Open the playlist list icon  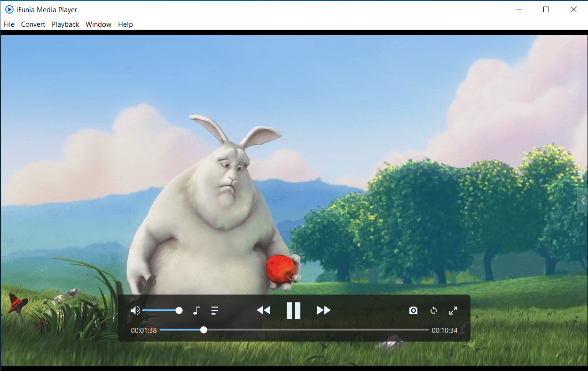(215, 310)
